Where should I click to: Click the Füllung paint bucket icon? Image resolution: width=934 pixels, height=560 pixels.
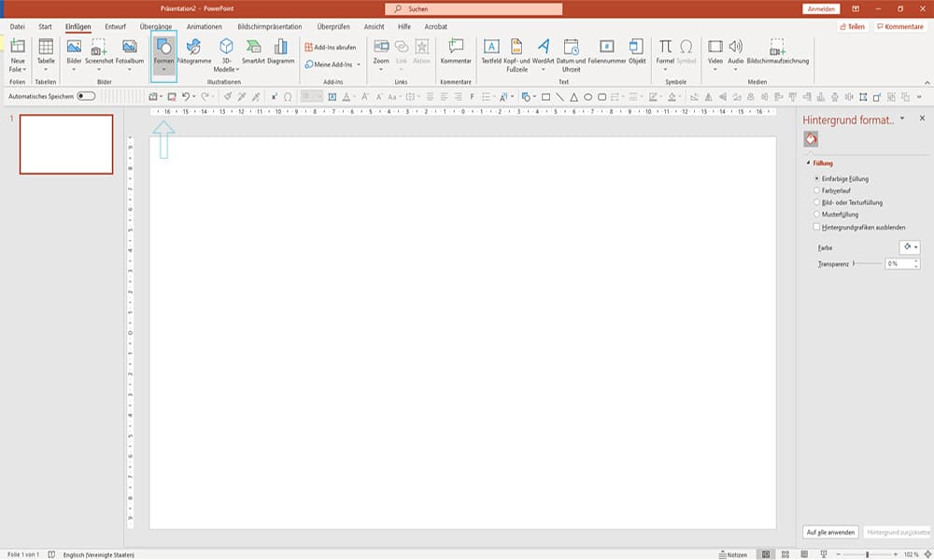point(811,139)
